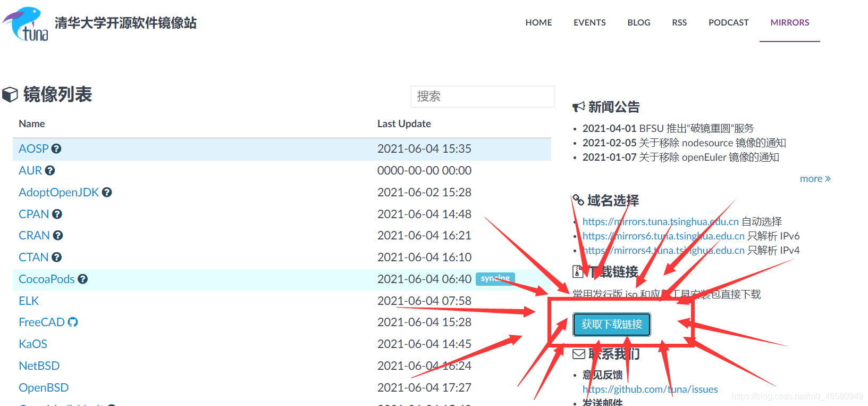The image size is (868, 406).
Task: Click the cube icon beside 镜像列表
Action: click(10, 95)
